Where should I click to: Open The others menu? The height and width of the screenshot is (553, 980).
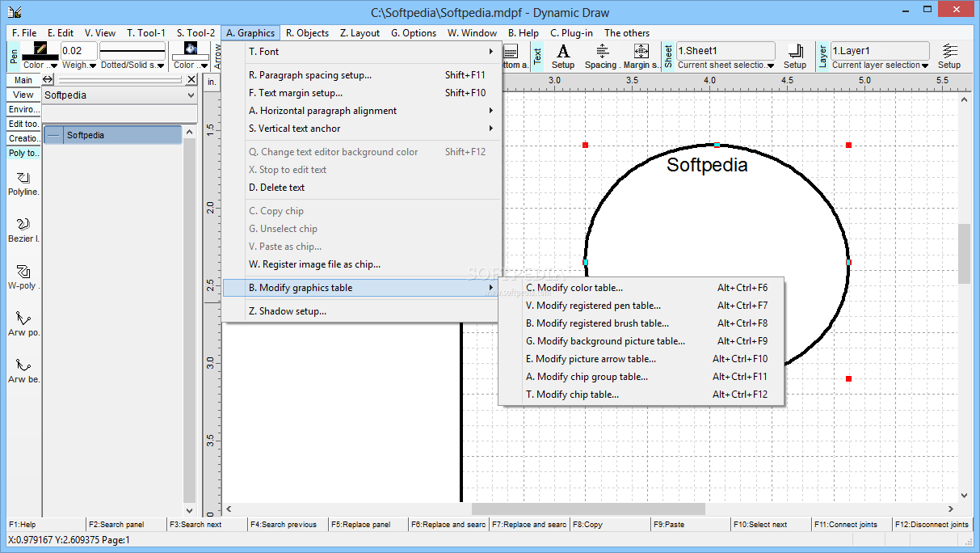tap(627, 33)
